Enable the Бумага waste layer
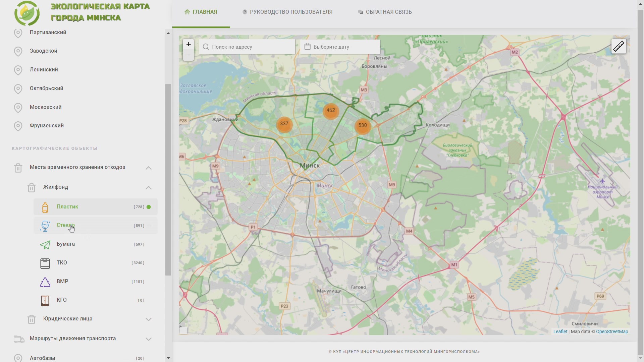Viewport: 644px width, 362px height. click(x=96, y=244)
